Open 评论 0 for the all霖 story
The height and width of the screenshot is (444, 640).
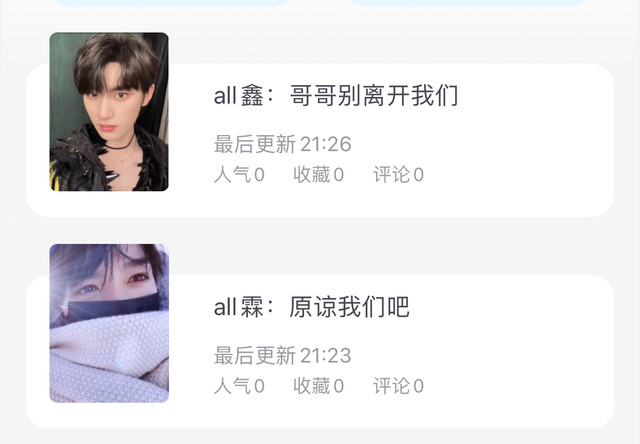[398, 386]
